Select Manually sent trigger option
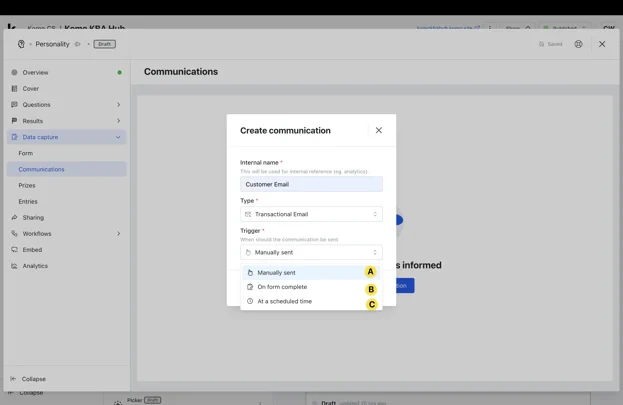This screenshot has width=623, height=405. 311,273
